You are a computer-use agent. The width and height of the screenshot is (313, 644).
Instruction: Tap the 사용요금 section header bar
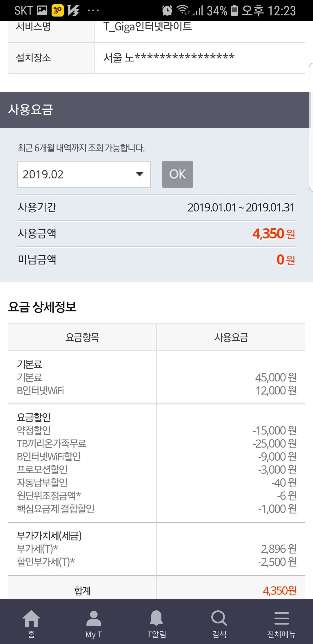coord(156,110)
